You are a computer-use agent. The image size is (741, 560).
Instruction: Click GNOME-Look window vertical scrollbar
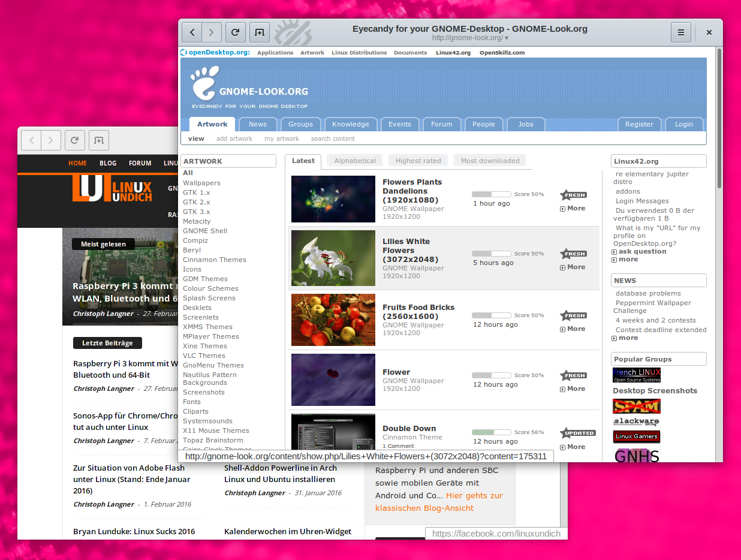(x=719, y=120)
